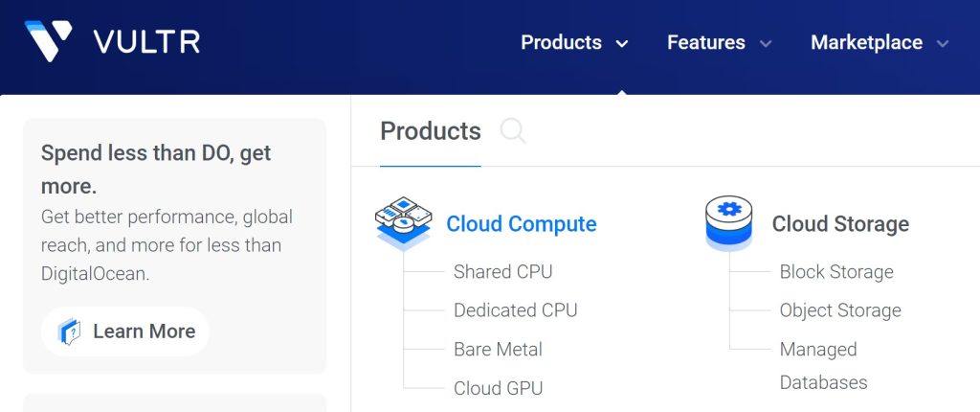
Task: Click the Cloud Storage disk icon
Action: [728, 223]
